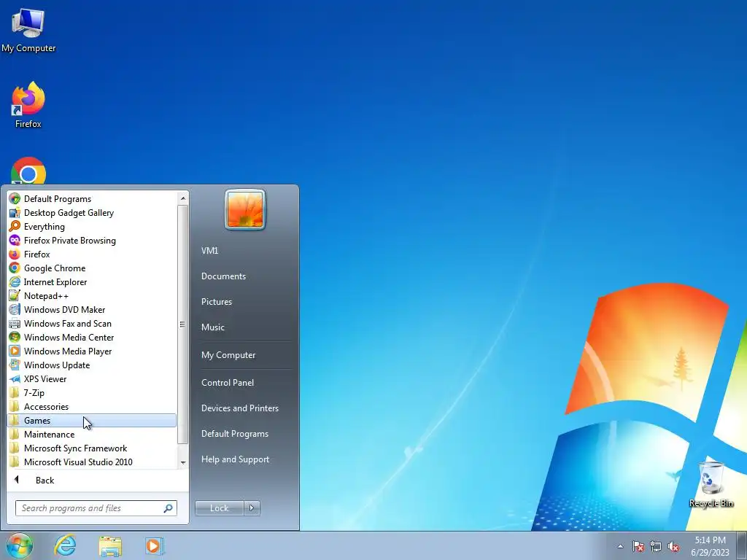Select the Google Chrome desktop icon
This screenshot has height=560, width=747.
28,171
